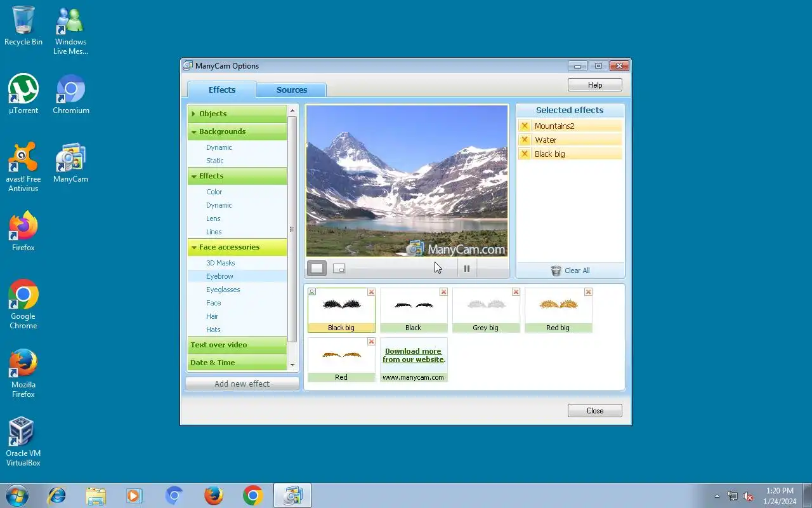Choose the Red eyebrow thumbnail
812x508 pixels.
(341, 359)
